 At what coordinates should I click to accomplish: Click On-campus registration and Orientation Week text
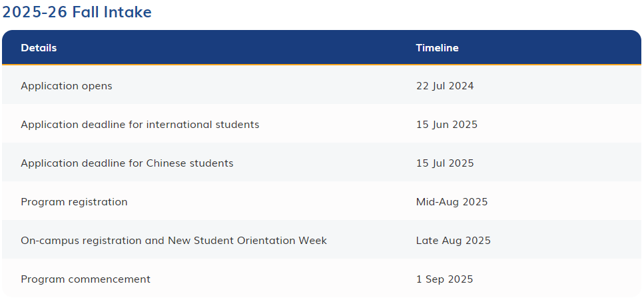(x=174, y=241)
